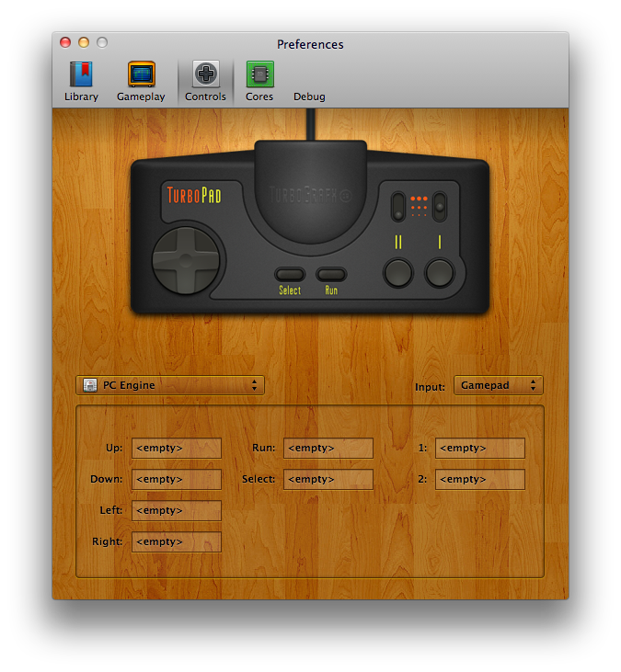The image size is (621, 672).
Task: Click the Down key binding field
Action: (x=177, y=479)
